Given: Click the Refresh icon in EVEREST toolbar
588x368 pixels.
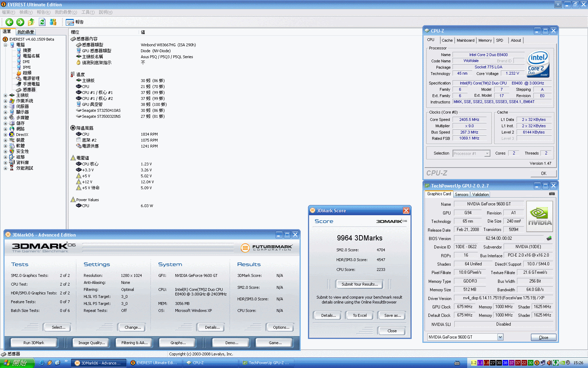Looking at the screenshot, I should point(42,22).
